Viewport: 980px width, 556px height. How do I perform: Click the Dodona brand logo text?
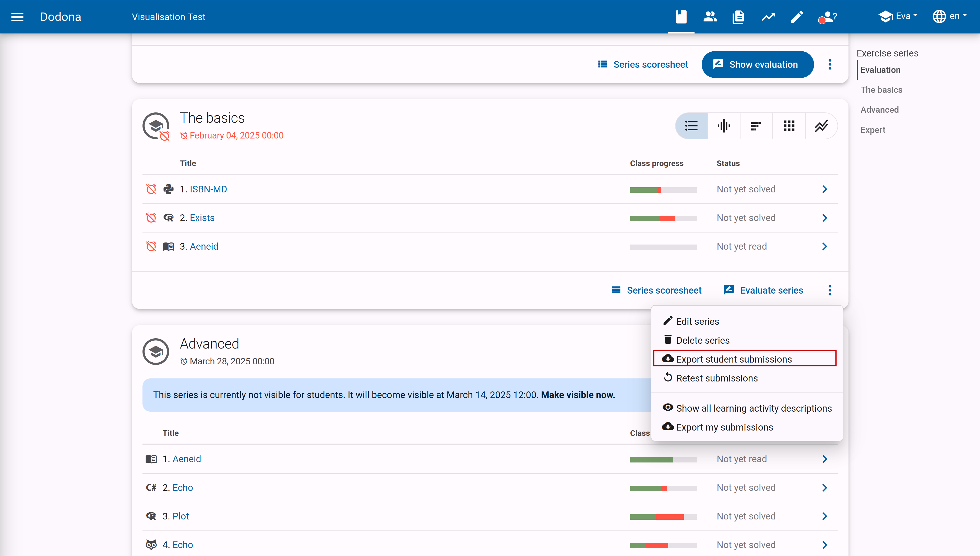point(60,17)
